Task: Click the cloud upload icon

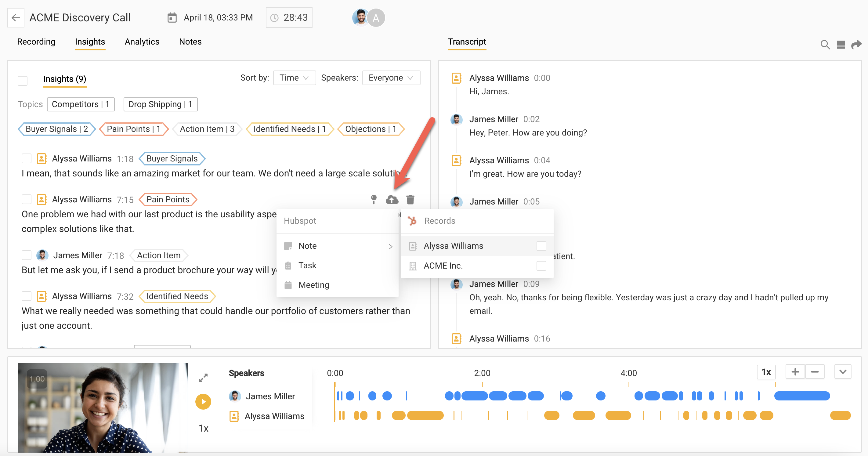Action: 392,200
